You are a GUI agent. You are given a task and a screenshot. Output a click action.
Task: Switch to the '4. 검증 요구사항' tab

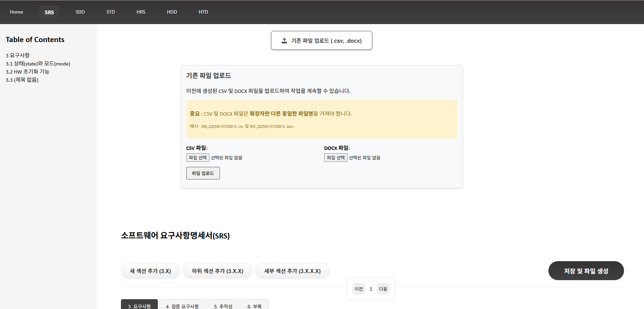click(182, 306)
